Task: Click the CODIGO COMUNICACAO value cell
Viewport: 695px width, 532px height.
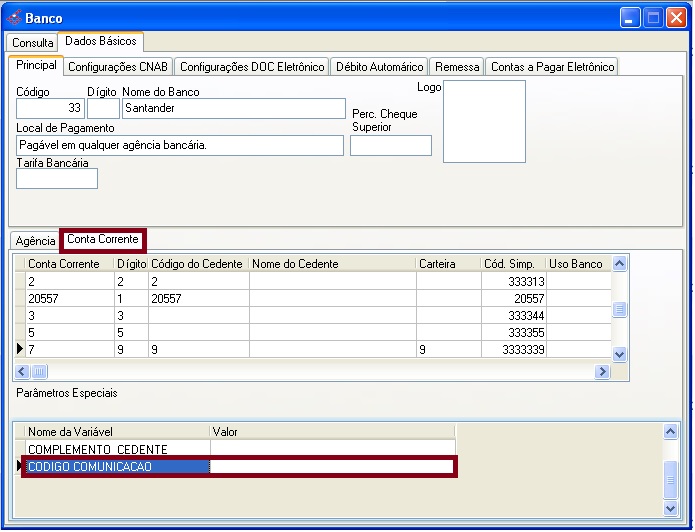Action: [x=331, y=466]
